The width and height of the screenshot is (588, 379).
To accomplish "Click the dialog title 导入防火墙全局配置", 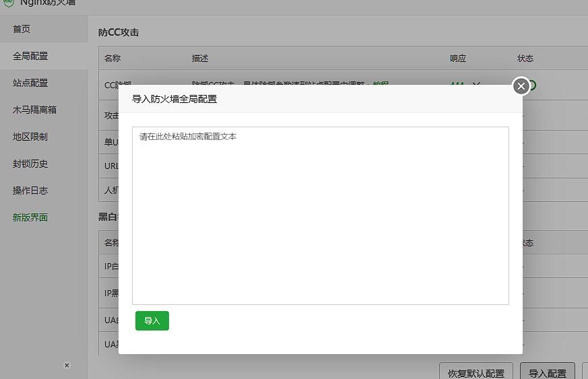I will (x=174, y=99).
